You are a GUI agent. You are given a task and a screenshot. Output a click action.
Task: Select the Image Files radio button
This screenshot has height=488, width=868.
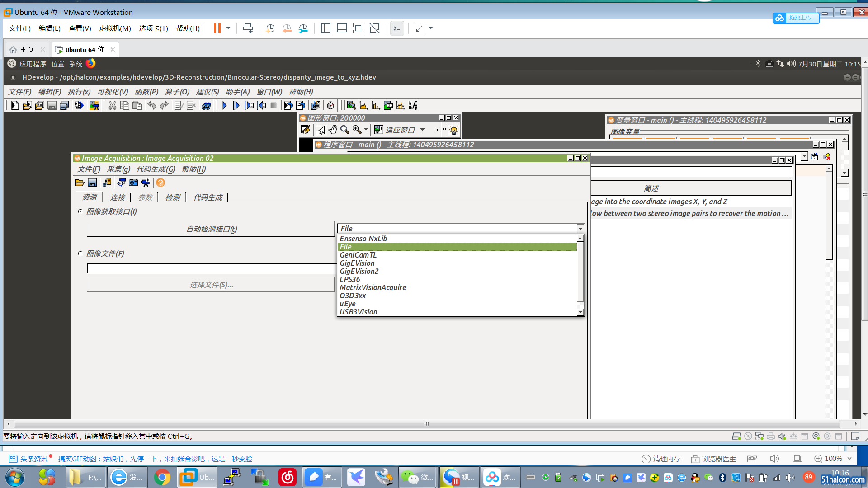pyautogui.click(x=80, y=253)
